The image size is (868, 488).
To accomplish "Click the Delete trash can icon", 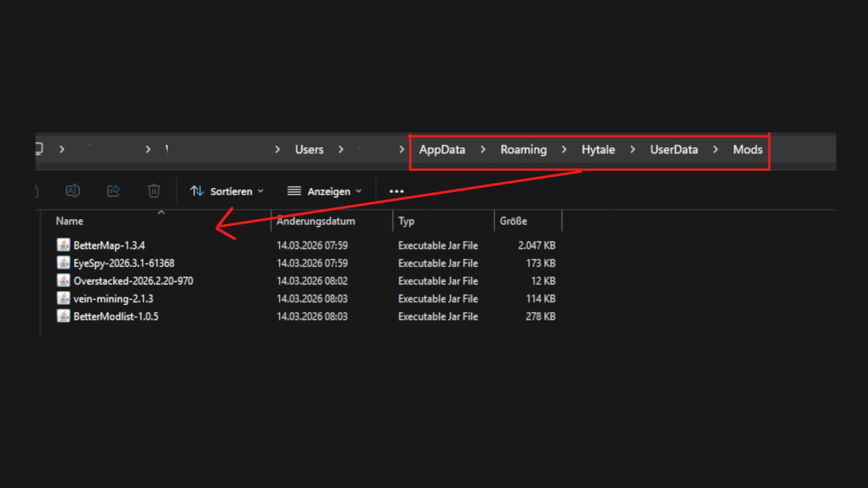I will pos(154,191).
